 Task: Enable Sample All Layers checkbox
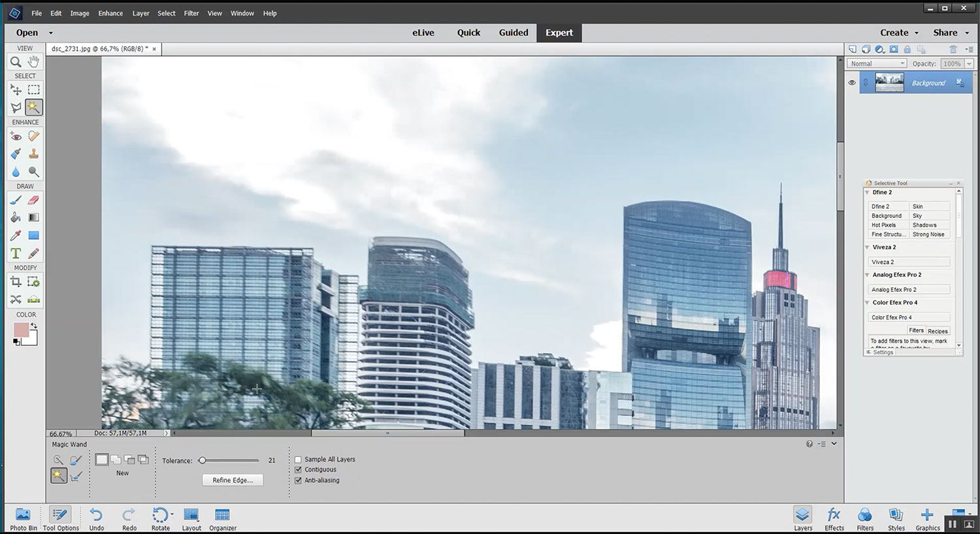click(x=299, y=460)
